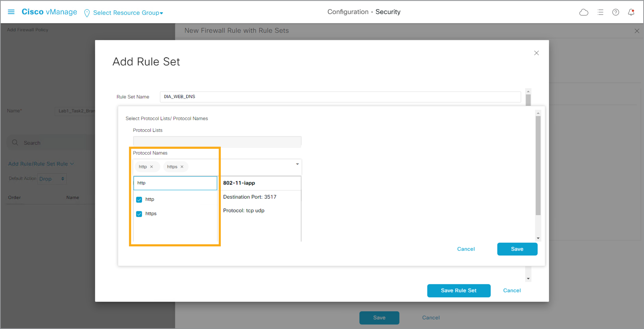Click Destination Port: 3517 text
Viewport: 644px width, 329px height.
point(250,197)
